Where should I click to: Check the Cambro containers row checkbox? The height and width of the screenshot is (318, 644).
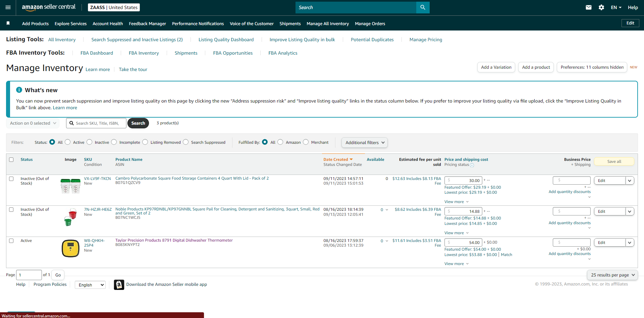point(11,179)
